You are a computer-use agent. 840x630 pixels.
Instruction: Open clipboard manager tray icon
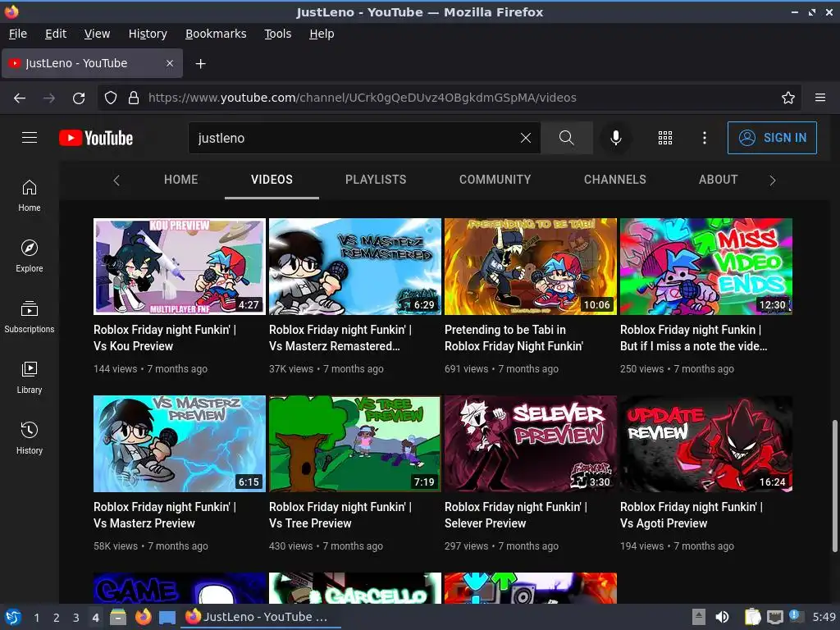[x=753, y=617]
